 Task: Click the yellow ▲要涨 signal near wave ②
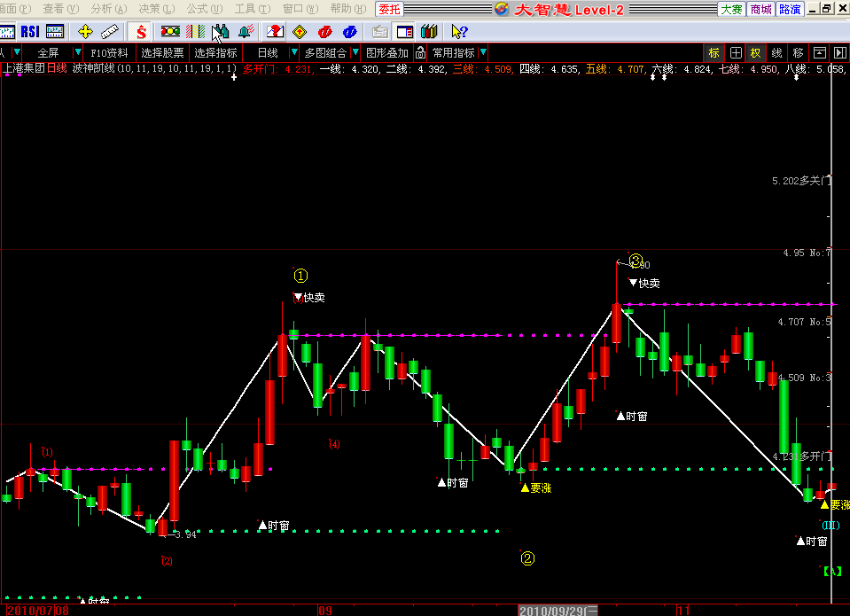pos(535,488)
